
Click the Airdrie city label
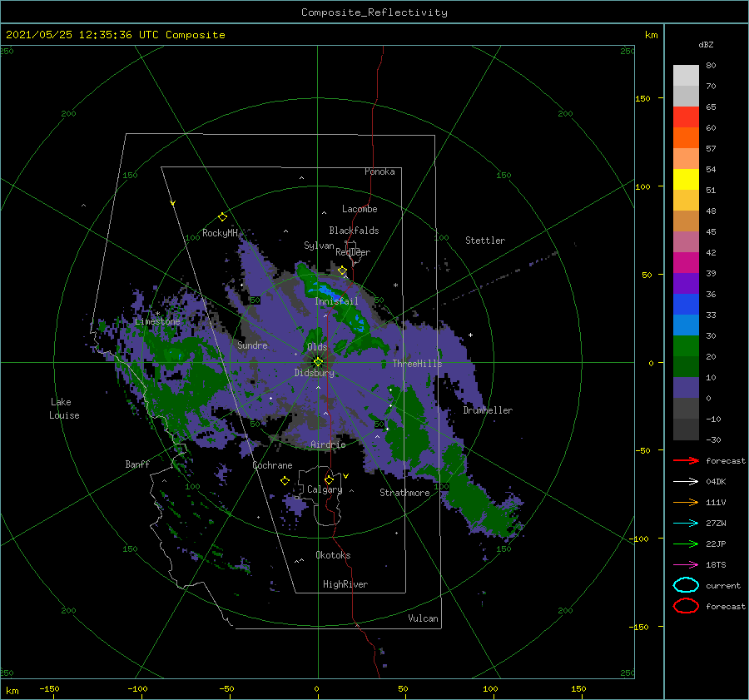pos(328,444)
